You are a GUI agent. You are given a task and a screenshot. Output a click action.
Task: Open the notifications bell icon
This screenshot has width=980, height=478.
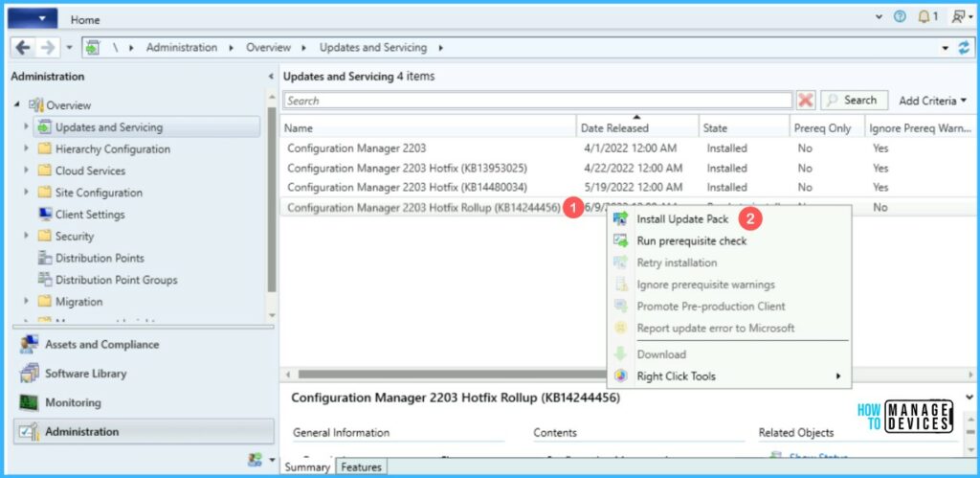(x=924, y=17)
